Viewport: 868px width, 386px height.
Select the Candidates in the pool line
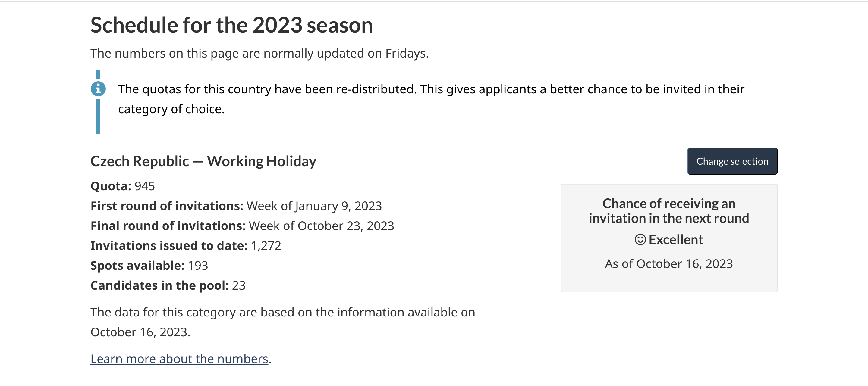coord(168,285)
